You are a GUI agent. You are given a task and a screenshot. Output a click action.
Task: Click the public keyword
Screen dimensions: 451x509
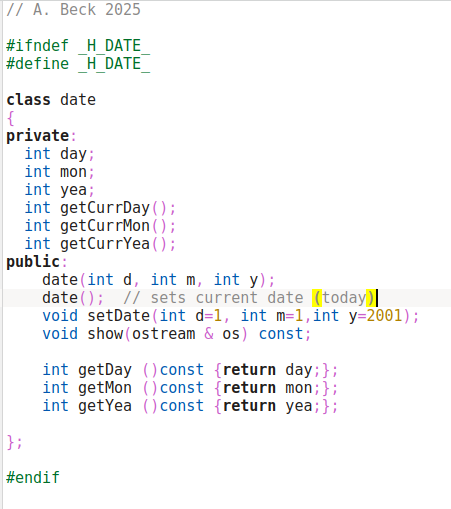[x=33, y=262]
